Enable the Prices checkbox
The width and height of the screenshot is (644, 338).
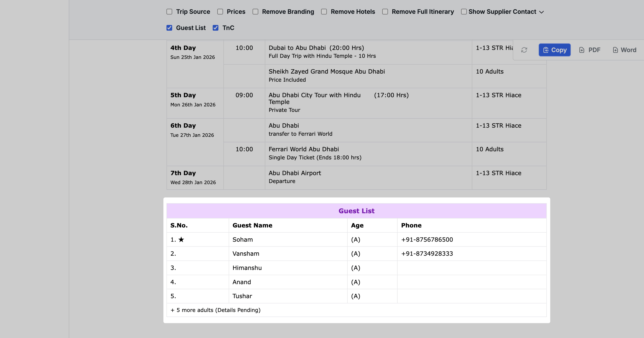coord(220,11)
